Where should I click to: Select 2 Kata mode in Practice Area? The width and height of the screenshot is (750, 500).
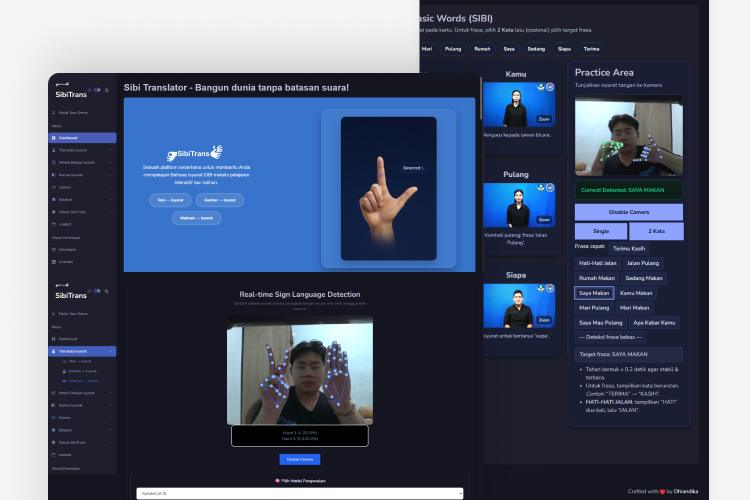656,231
